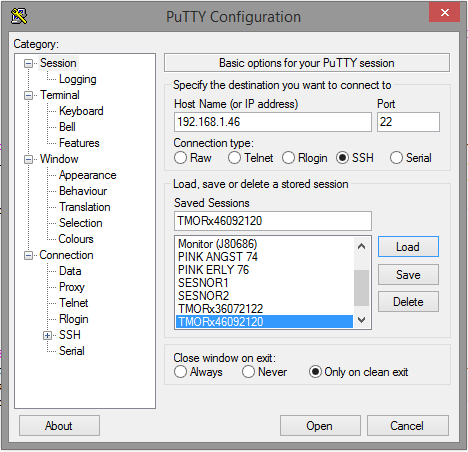Set close window on exit to Never
468x452 pixels.
248,372
